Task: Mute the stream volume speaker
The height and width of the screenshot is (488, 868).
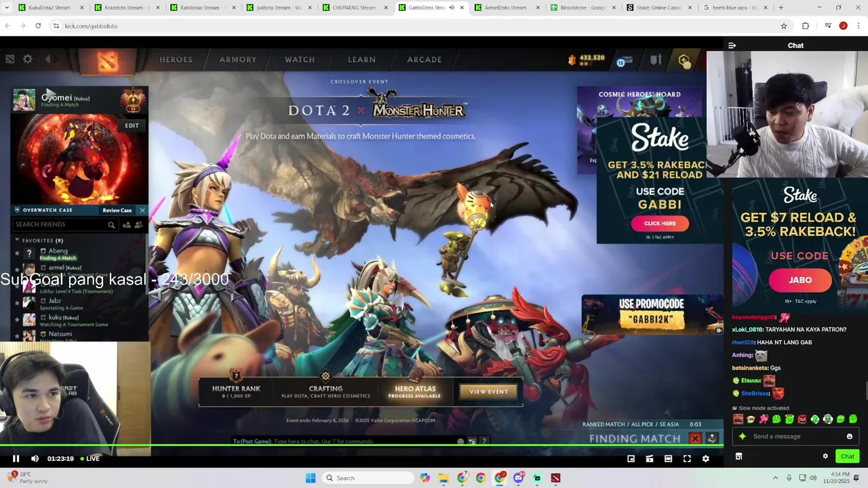Action: [35, 459]
